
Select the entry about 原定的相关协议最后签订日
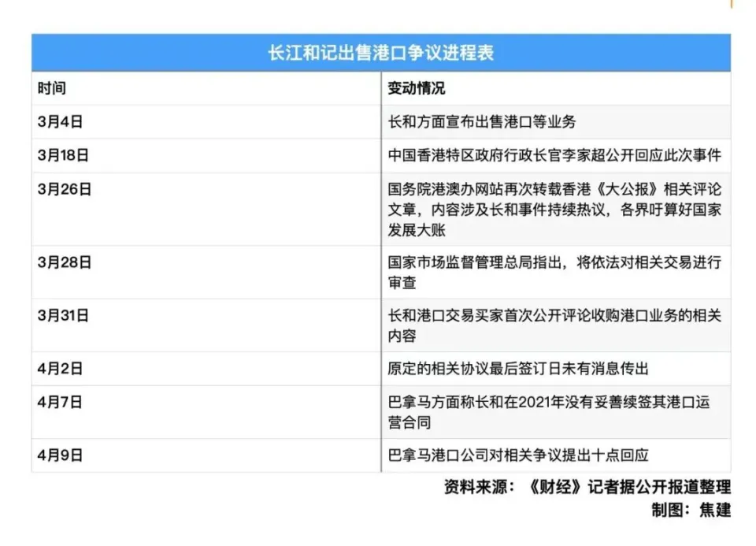(518, 369)
